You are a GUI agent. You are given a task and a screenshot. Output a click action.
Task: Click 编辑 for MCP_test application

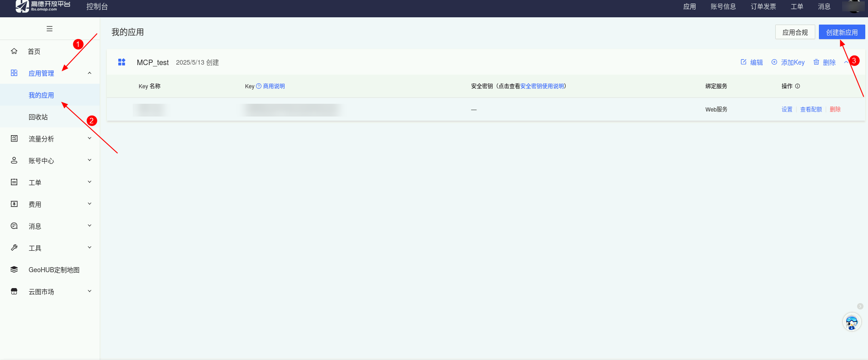click(756, 62)
